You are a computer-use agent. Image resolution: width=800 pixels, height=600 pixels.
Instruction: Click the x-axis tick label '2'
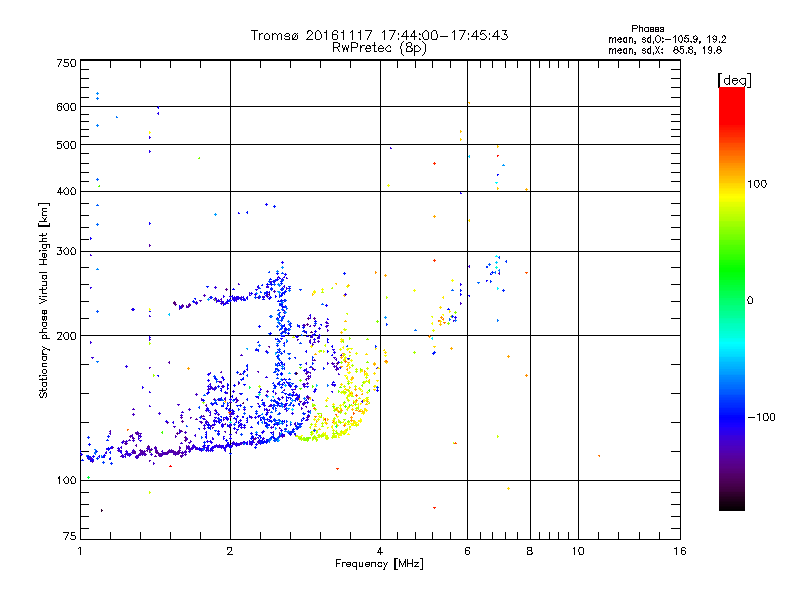coord(230,551)
